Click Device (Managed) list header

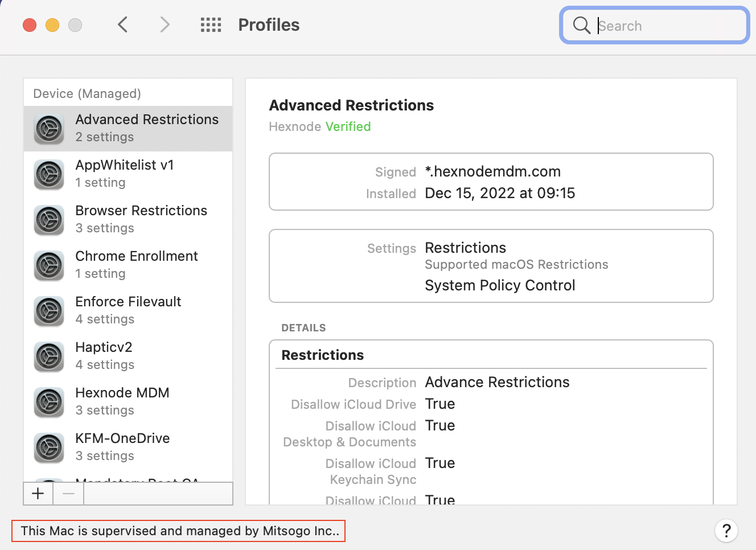[x=87, y=93]
